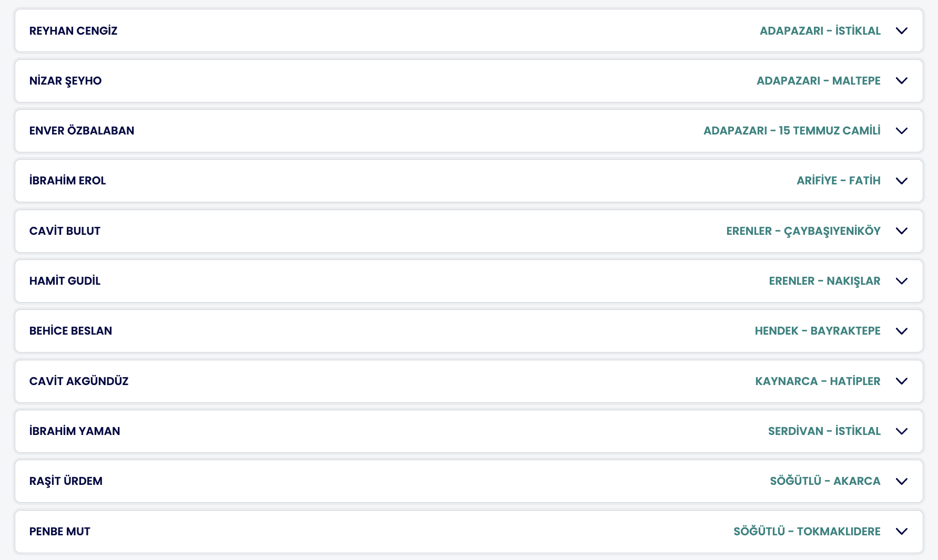Select the ARİFİYE - FATİH location label
938x560 pixels.
click(x=838, y=181)
